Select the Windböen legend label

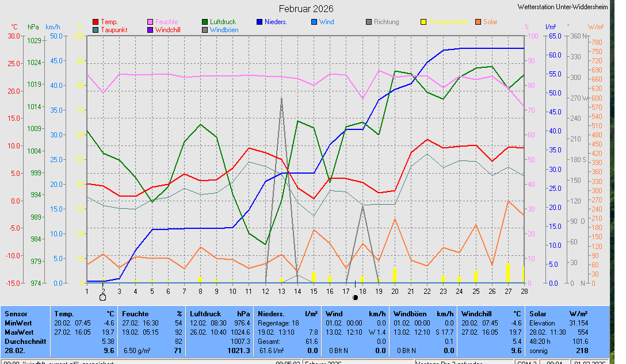pyautogui.click(x=224, y=29)
